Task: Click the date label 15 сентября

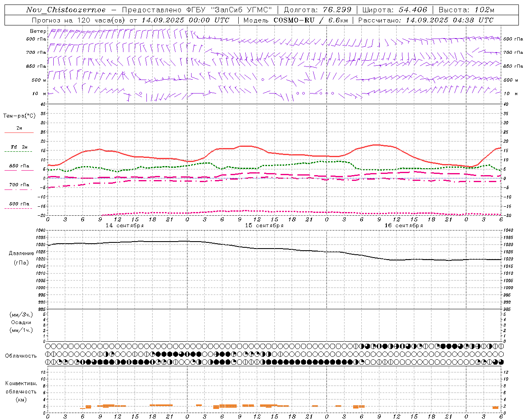Action: (264, 226)
